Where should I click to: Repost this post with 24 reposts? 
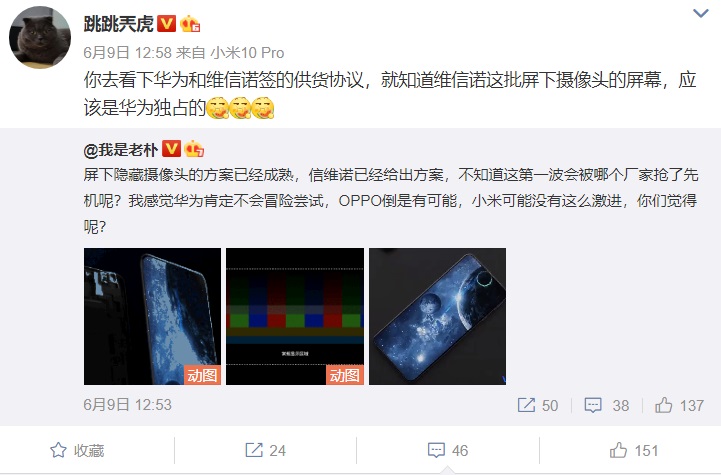coord(265,450)
